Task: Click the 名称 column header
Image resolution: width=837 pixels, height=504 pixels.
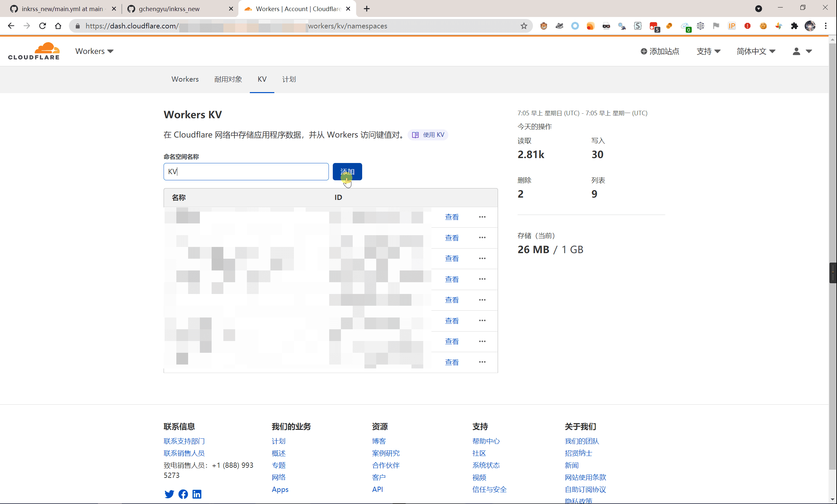Action: tap(179, 197)
